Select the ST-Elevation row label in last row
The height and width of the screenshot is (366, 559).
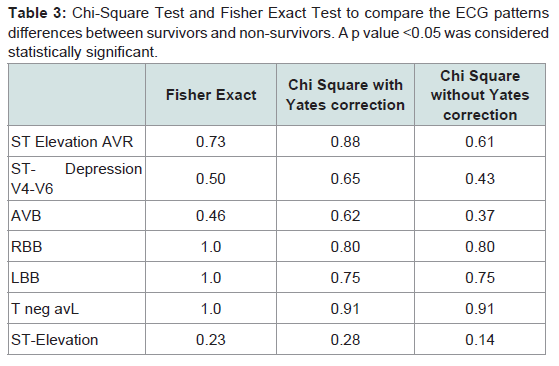(x=55, y=340)
